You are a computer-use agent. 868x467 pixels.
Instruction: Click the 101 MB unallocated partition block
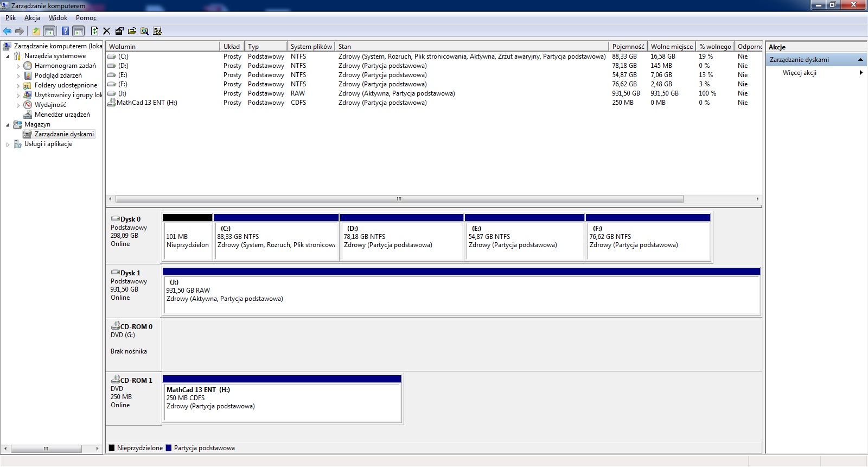click(x=187, y=237)
